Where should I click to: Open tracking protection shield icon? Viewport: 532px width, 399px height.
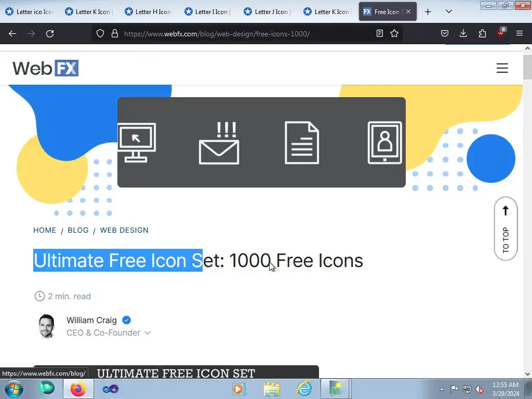click(x=100, y=33)
